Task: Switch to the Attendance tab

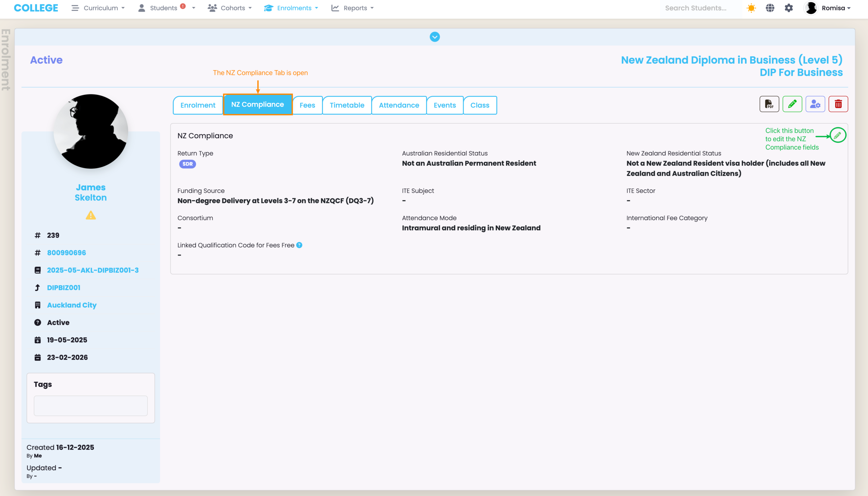Action: click(x=398, y=105)
